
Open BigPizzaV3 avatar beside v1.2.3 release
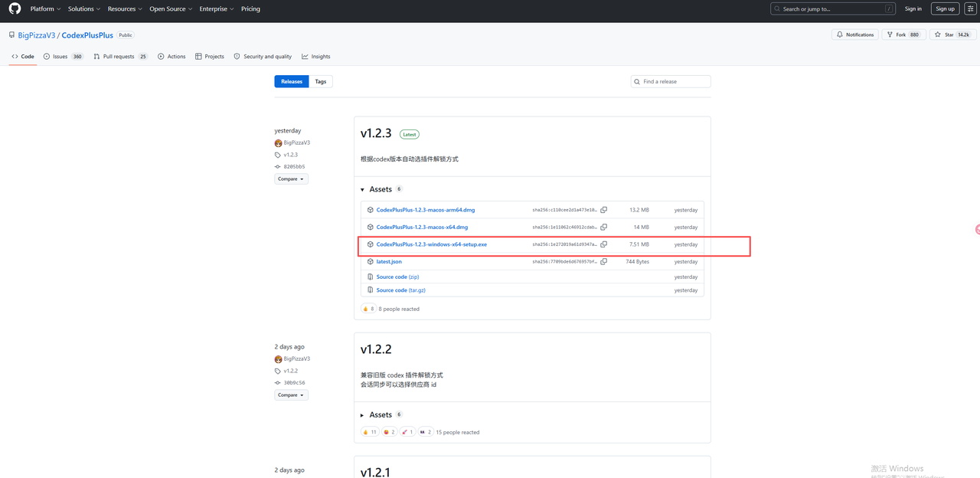click(279, 142)
